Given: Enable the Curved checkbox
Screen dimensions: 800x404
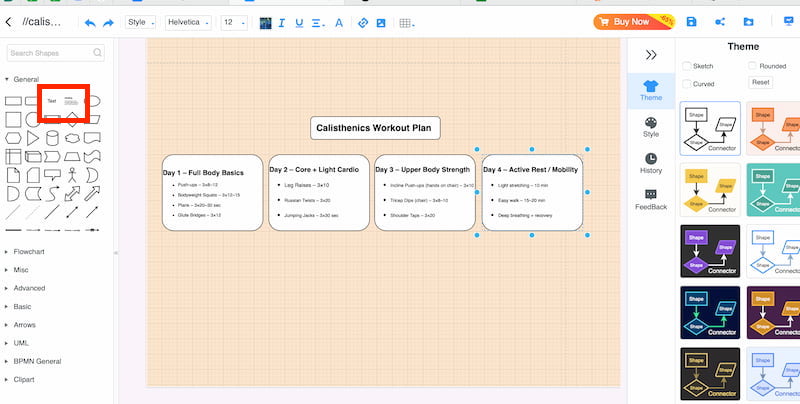Looking at the screenshot, I should [687, 83].
